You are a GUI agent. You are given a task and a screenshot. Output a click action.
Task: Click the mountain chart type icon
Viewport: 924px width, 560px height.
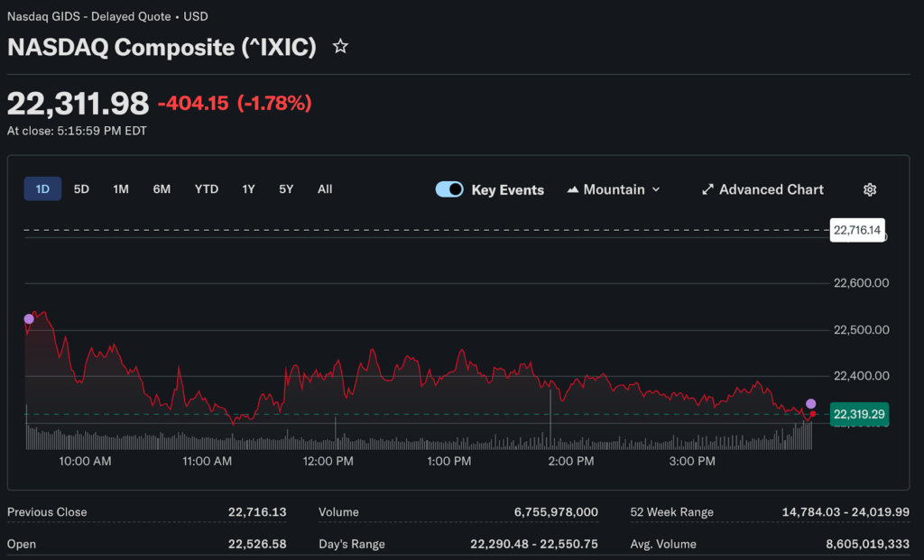coord(573,189)
